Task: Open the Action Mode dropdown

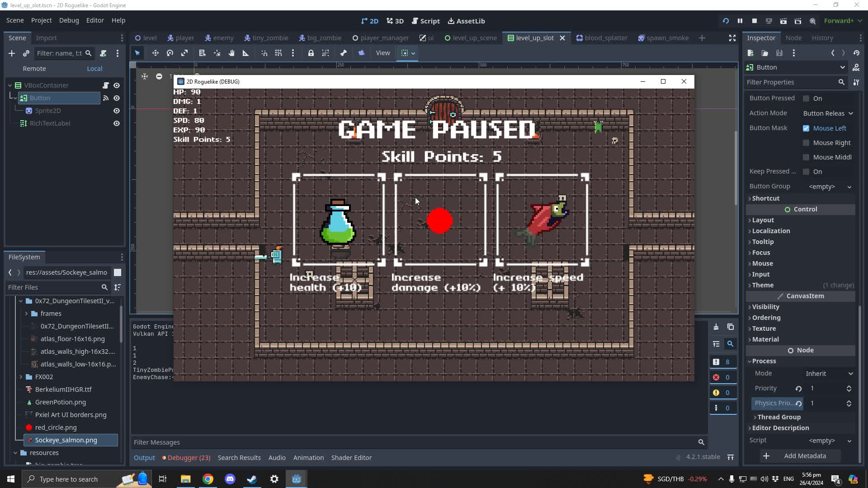Action: click(x=828, y=113)
